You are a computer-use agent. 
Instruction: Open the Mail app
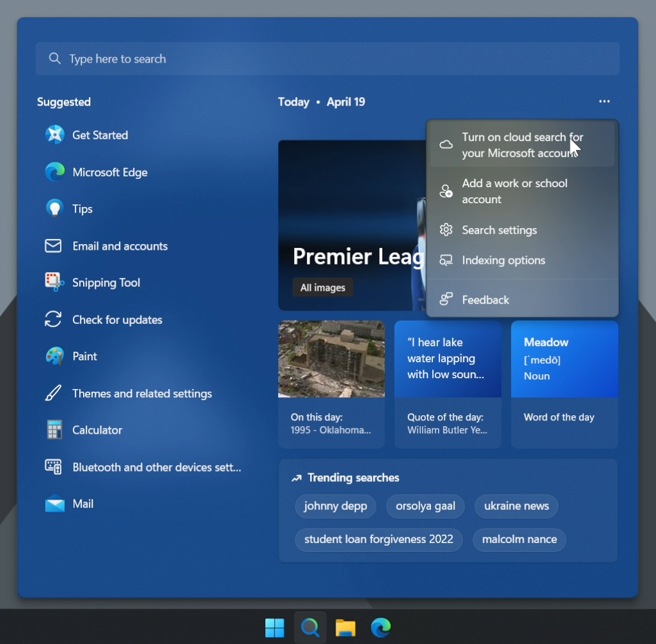[x=84, y=503]
